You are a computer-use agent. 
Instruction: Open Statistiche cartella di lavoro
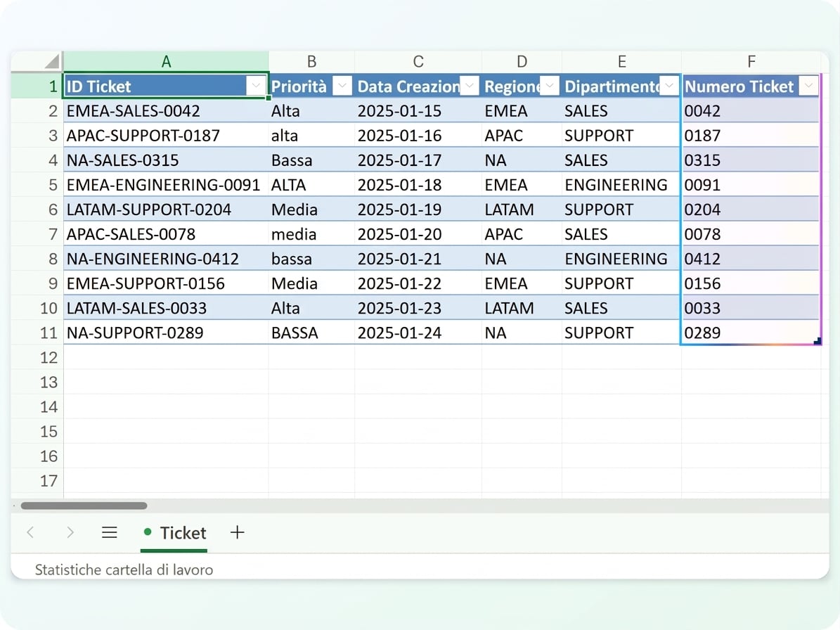(x=124, y=570)
